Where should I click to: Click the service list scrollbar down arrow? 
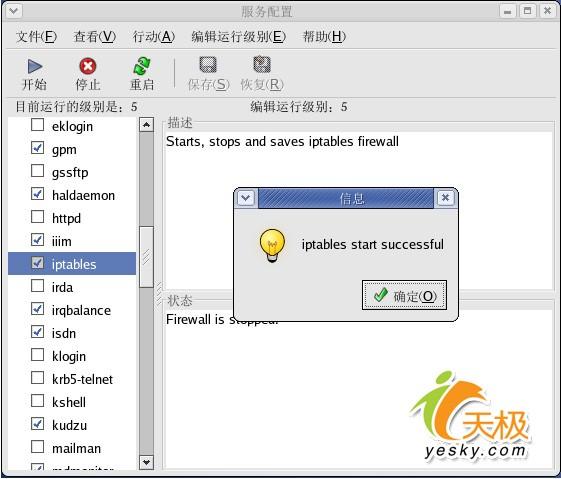[146, 462]
